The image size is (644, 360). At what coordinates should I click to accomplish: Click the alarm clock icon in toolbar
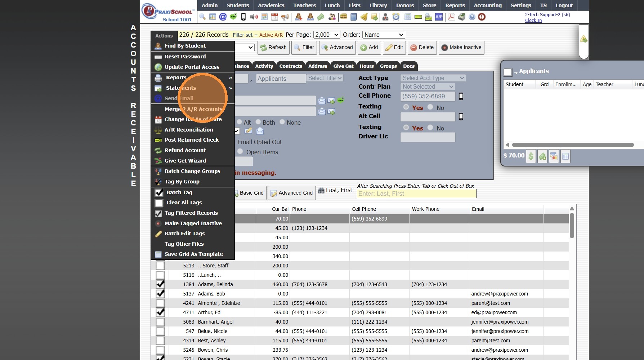click(396, 17)
